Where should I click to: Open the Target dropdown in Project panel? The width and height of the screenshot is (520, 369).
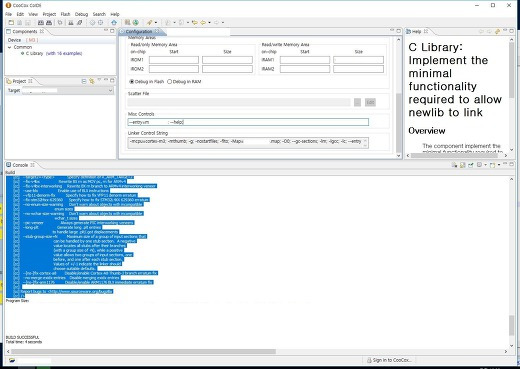coord(110,91)
